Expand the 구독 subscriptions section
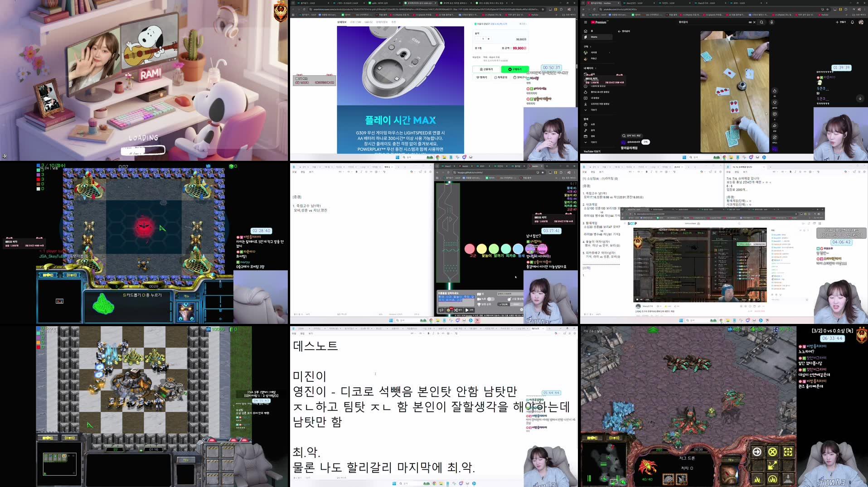The image size is (868, 487). [590, 47]
